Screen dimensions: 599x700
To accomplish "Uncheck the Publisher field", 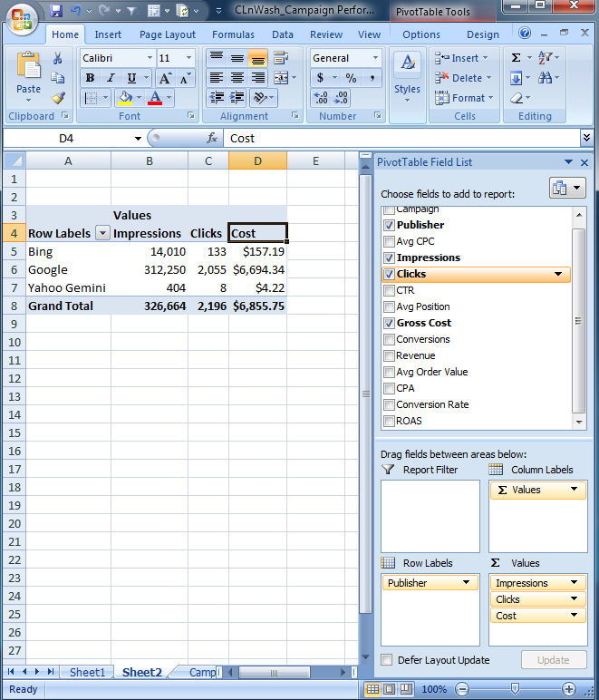I will 389,225.
